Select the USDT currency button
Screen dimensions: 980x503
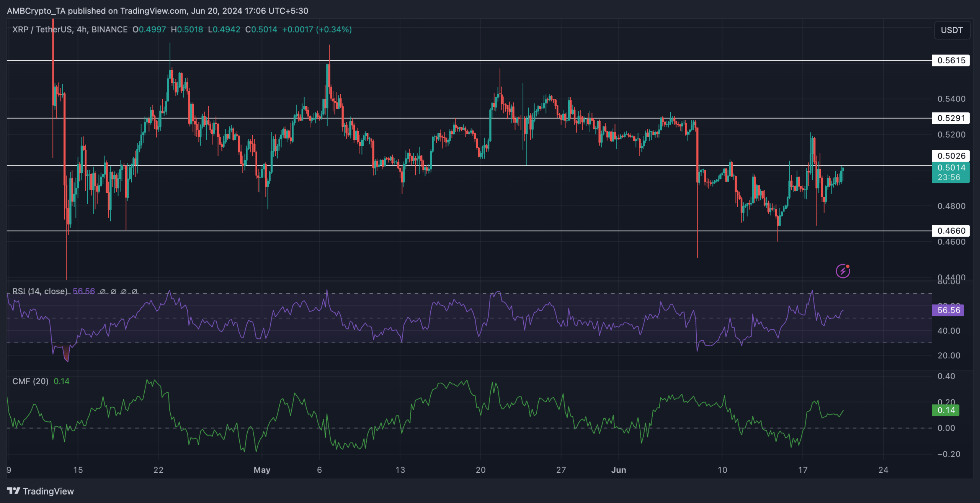tap(952, 30)
